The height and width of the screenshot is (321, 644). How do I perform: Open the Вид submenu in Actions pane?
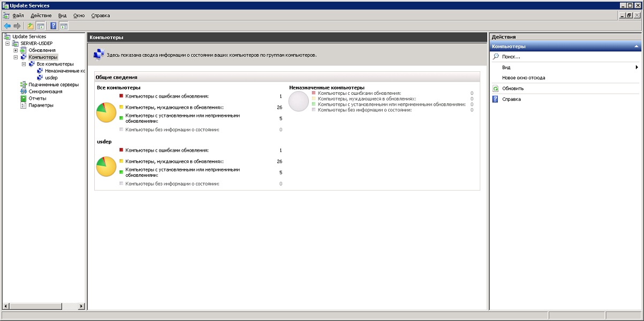pyautogui.click(x=506, y=68)
